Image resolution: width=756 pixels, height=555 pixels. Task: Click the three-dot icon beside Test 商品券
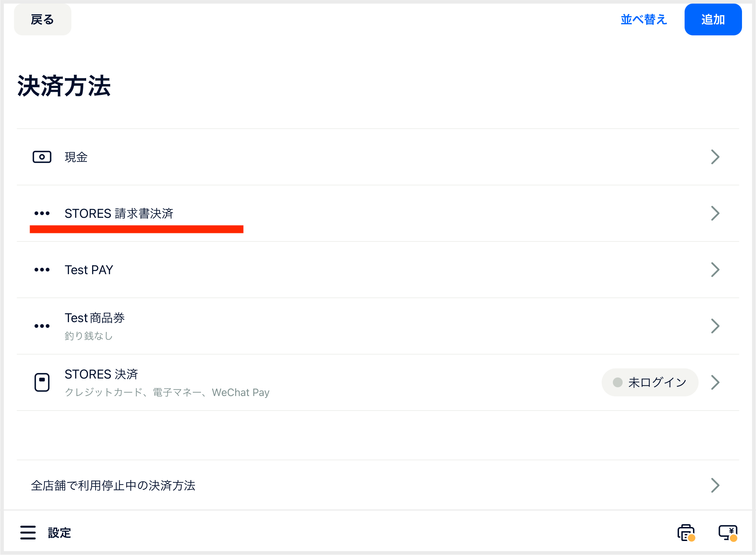point(42,326)
